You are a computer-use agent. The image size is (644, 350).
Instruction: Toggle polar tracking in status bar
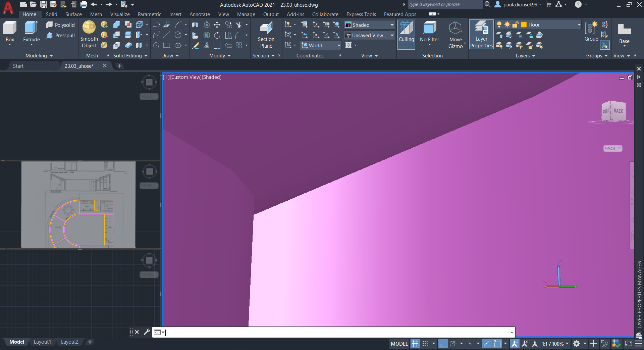tap(453, 344)
